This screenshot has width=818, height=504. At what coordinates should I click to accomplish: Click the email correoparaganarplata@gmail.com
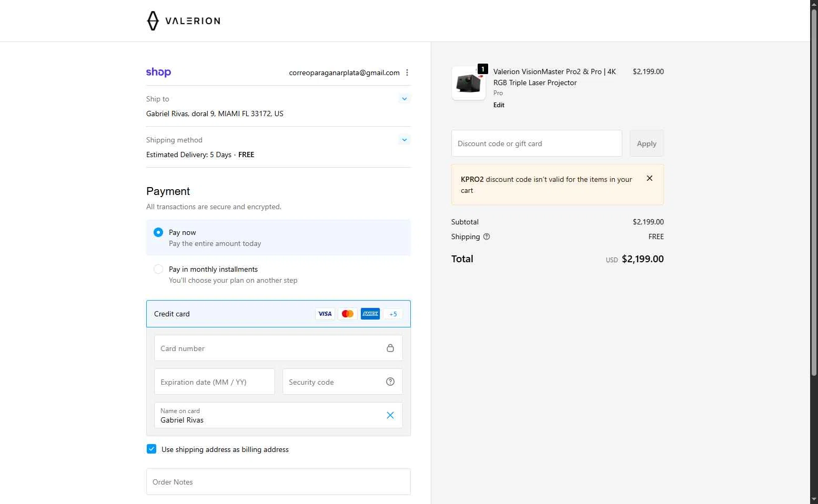(344, 73)
